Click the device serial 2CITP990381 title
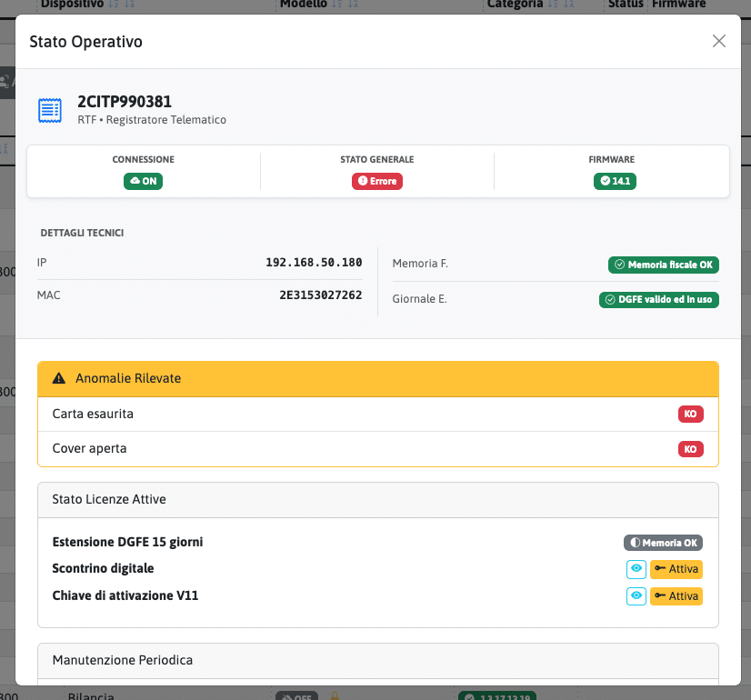This screenshot has height=700, width=751. coord(125,102)
